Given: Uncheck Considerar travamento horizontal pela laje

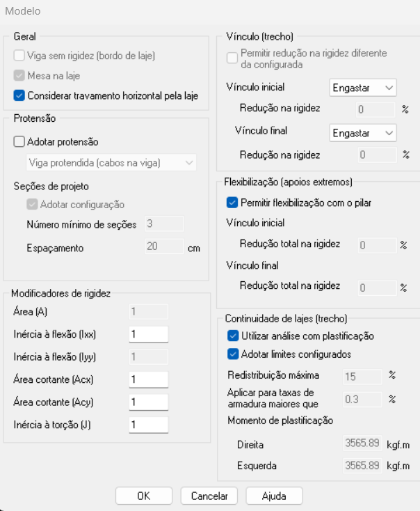Looking at the screenshot, I should click(x=19, y=95).
